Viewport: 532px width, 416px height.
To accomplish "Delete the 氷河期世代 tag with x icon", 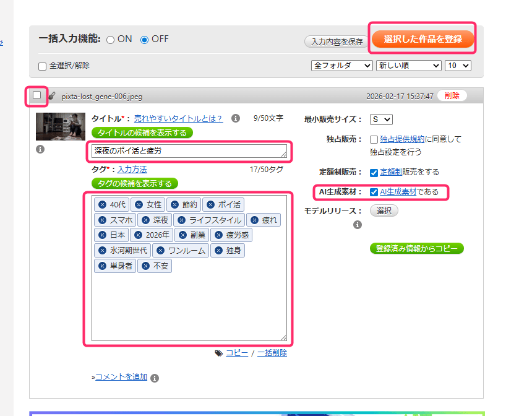I will tap(103, 251).
